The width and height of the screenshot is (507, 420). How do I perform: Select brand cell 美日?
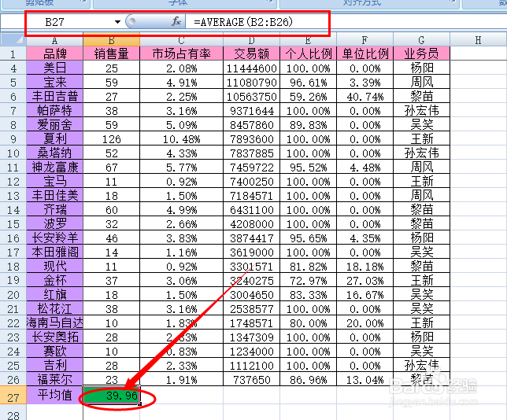pyautogui.click(x=54, y=68)
